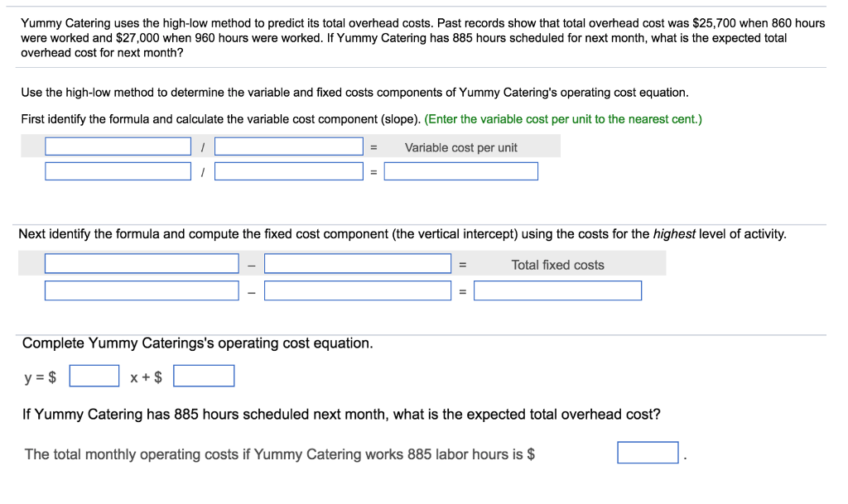Image resolution: width=848 pixels, height=504 pixels.
Task: Click the variable cost formula numerator box
Action: tap(118, 146)
